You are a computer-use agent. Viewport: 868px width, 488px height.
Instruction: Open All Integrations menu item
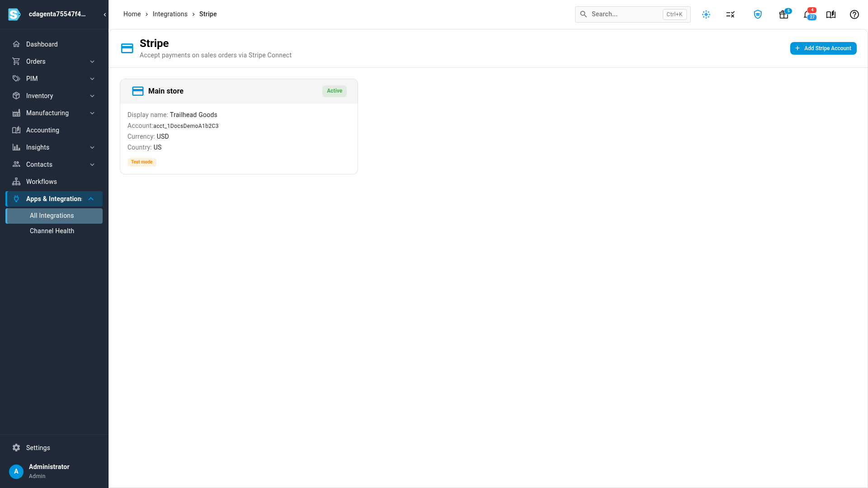[x=54, y=216]
